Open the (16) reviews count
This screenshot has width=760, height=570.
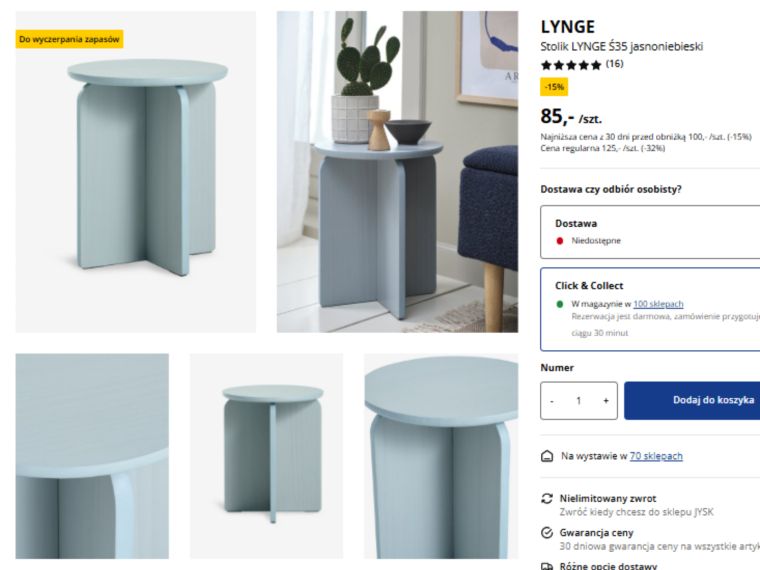pos(615,64)
